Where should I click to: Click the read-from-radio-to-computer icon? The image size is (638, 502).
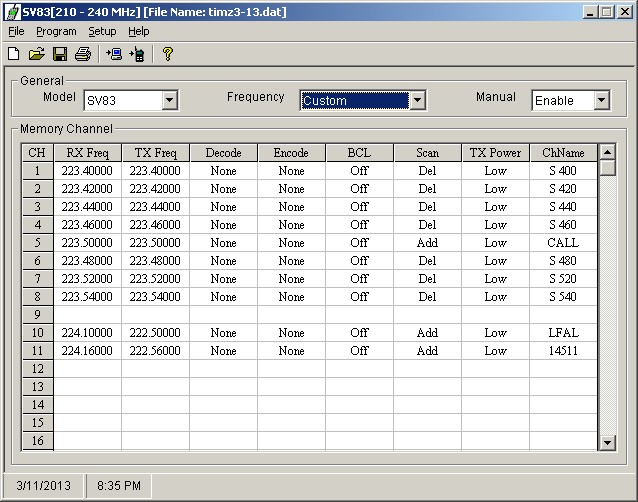pos(114,54)
